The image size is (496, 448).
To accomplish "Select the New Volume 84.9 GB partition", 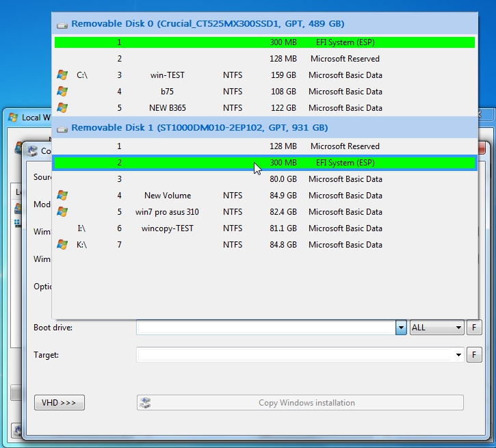I will click(x=265, y=196).
